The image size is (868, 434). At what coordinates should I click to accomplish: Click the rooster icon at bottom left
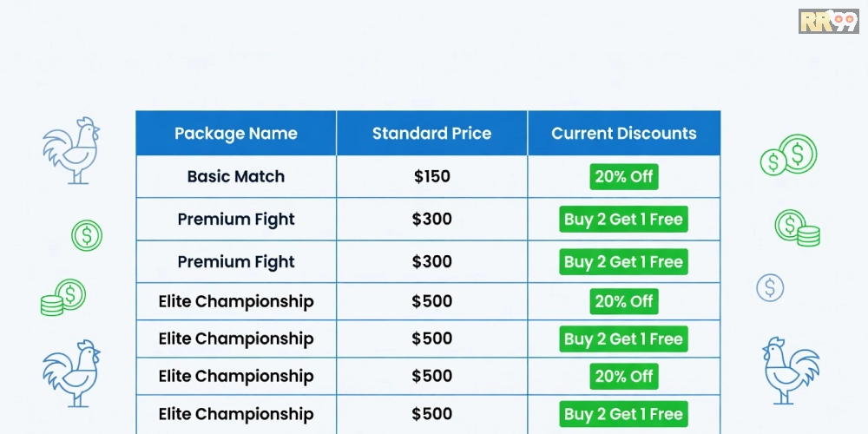coord(71,372)
